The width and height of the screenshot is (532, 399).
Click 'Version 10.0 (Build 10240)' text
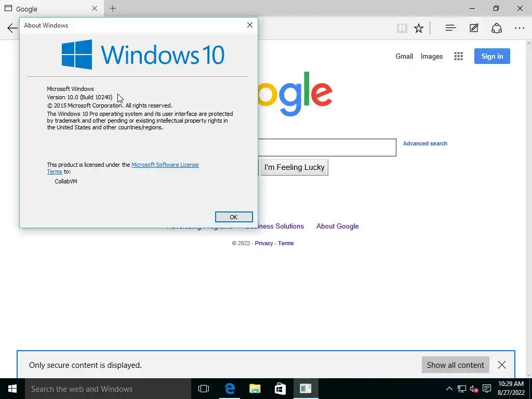79,97
